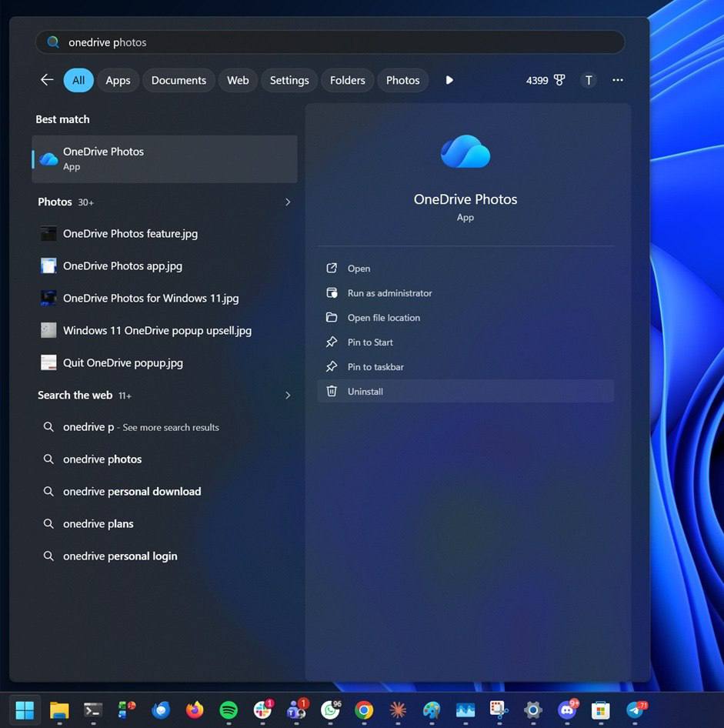Open Microsoft Teams from the taskbar
724x728 pixels.
(297, 709)
